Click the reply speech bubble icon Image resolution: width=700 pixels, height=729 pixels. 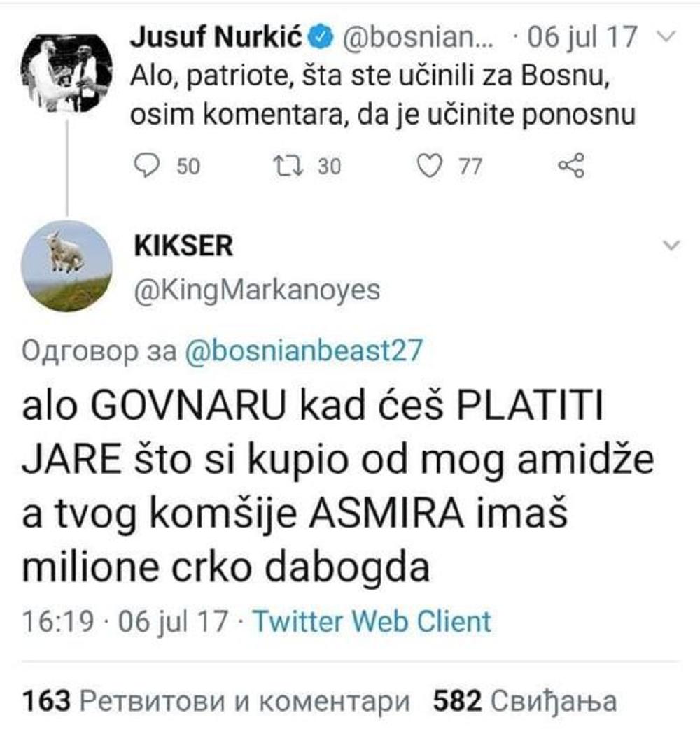(146, 166)
